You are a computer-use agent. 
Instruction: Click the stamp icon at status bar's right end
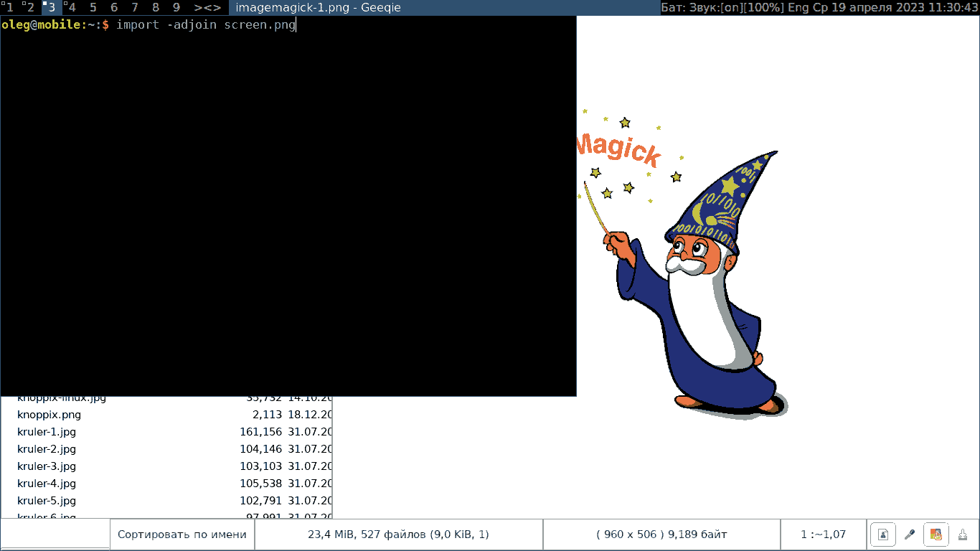tap(962, 534)
